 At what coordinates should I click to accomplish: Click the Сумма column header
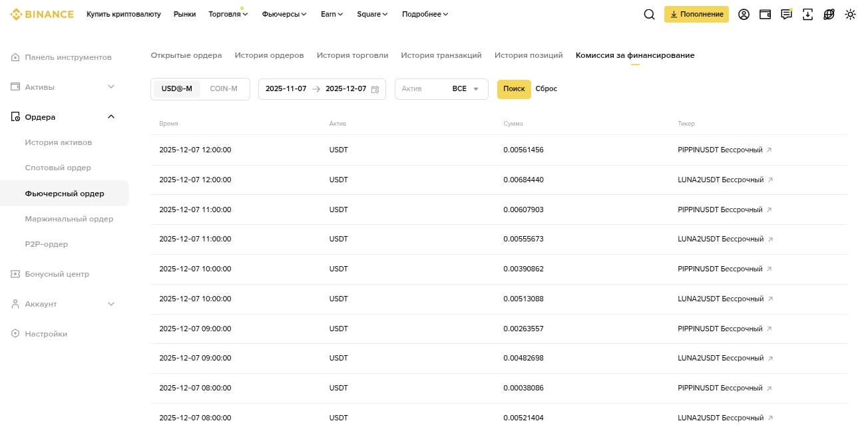(513, 124)
